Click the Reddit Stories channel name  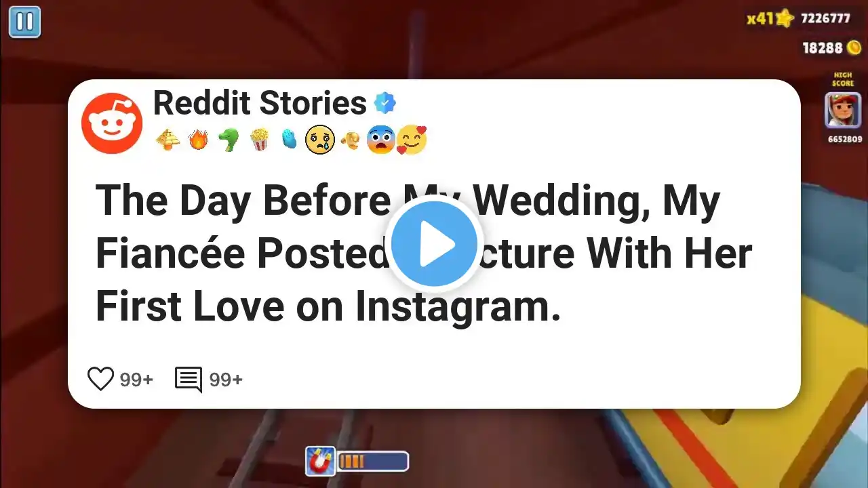point(260,103)
